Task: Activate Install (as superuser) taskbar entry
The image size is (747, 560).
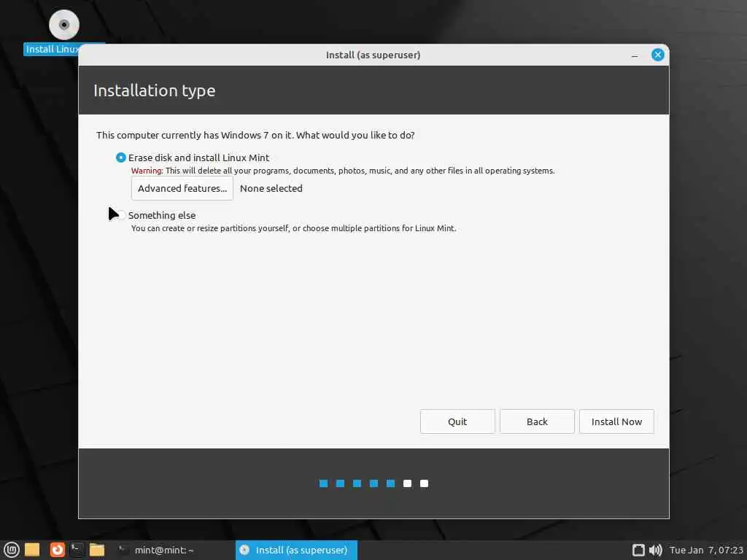Action: [296, 550]
